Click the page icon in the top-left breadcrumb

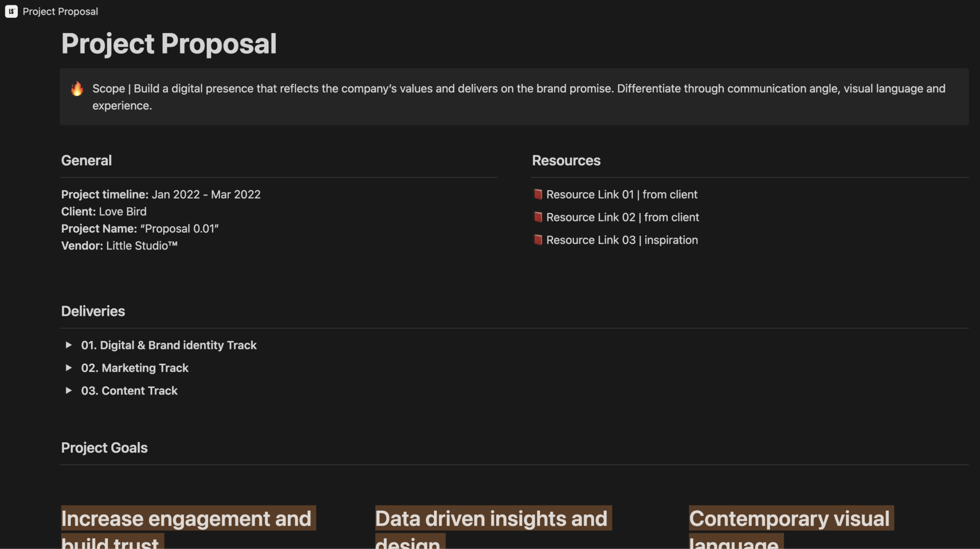(11, 11)
